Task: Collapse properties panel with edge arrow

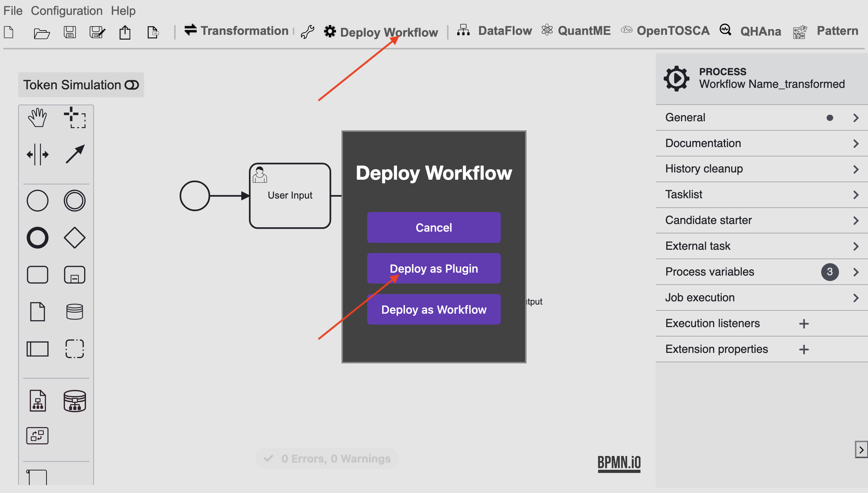Action: pos(861,450)
